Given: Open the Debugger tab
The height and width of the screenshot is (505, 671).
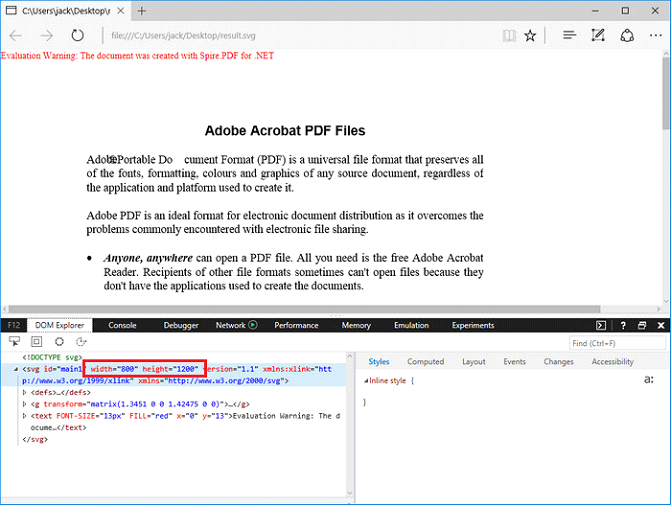Looking at the screenshot, I should tap(181, 325).
